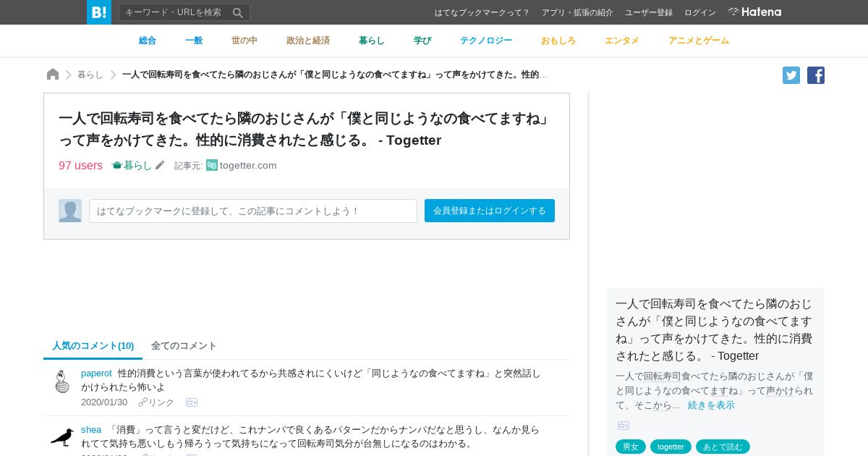Click the 97 users count
The height and width of the screenshot is (456, 868).
coord(80,165)
